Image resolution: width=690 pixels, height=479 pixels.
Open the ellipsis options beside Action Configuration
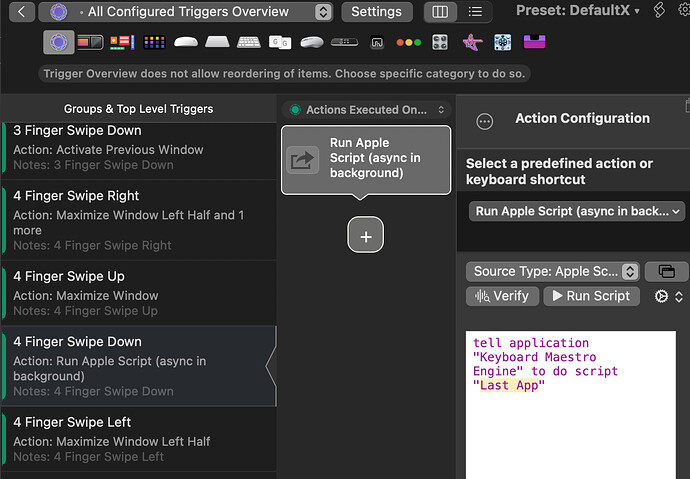pyautogui.click(x=484, y=121)
